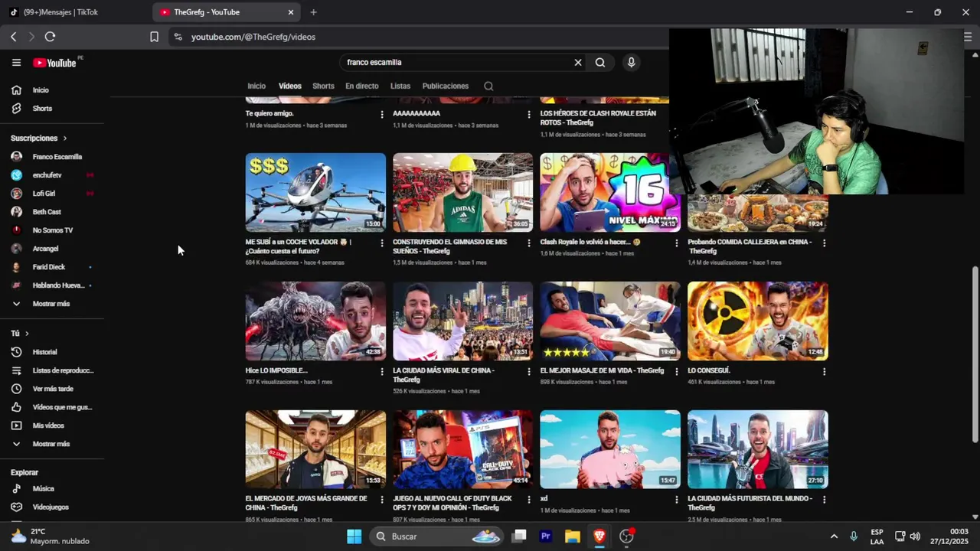Open the Windows Start menu
This screenshot has width=980, height=551.
click(354, 536)
